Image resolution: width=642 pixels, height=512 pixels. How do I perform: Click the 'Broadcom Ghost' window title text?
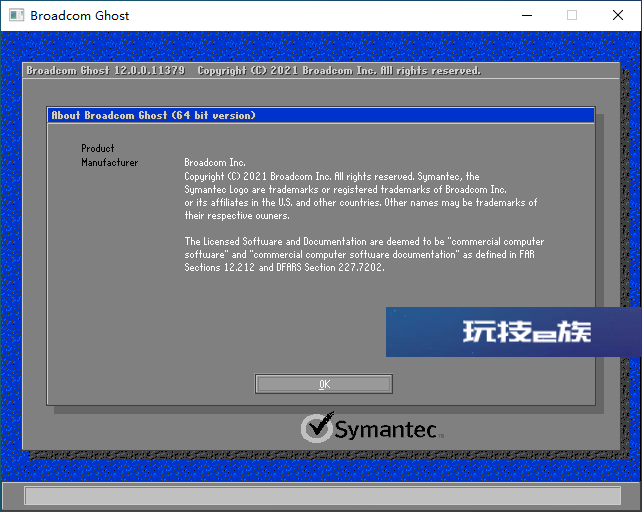(x=79, y=16)
